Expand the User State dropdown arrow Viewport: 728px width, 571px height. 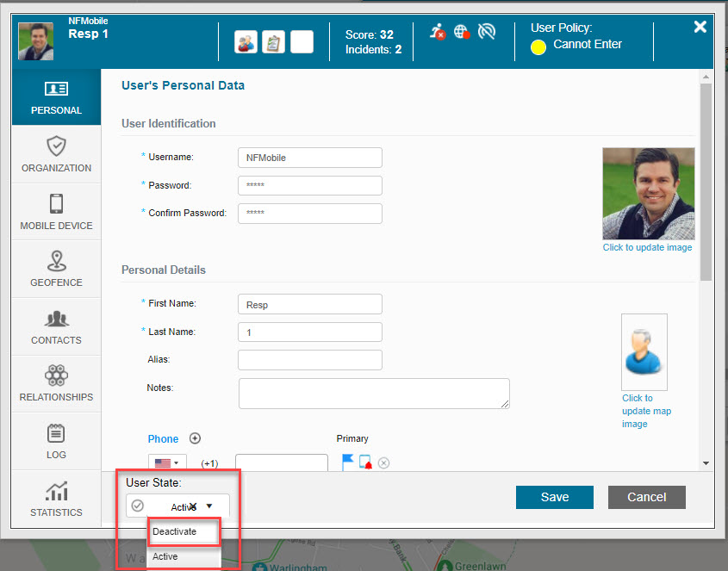coord(209,506)
